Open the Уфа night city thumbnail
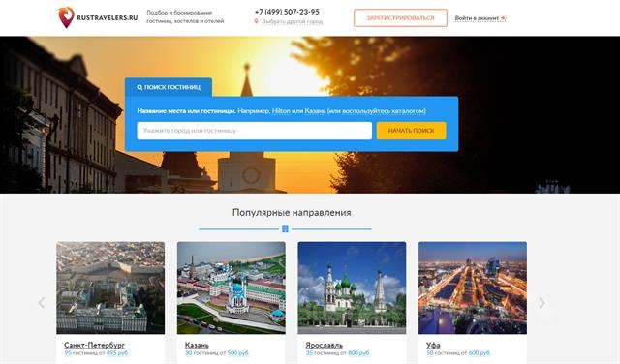 (473, 288)
